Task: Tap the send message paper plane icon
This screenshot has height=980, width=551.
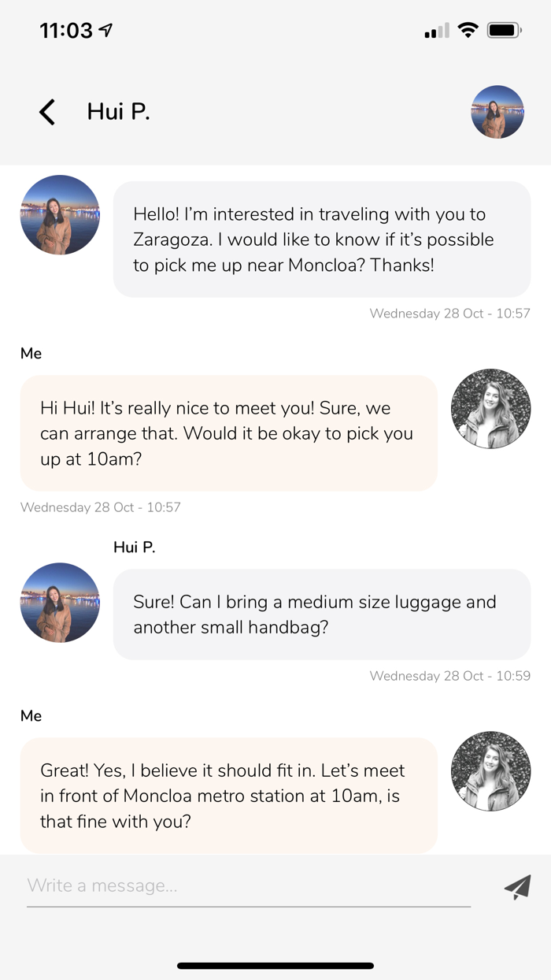Action: (x=516, y=887)
